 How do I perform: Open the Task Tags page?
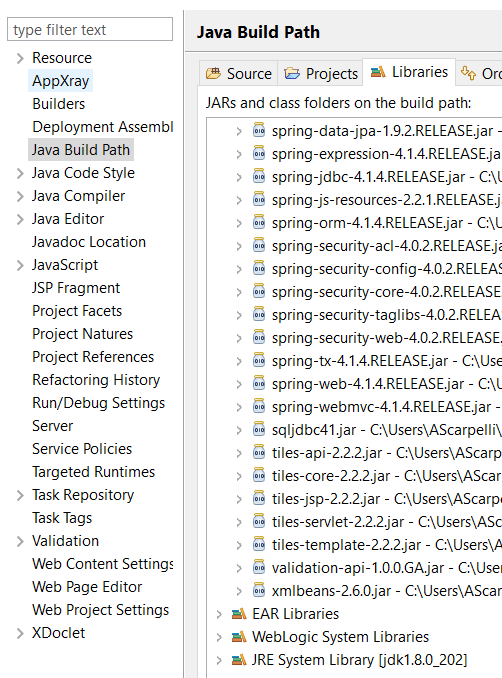[x=62, y=518]
